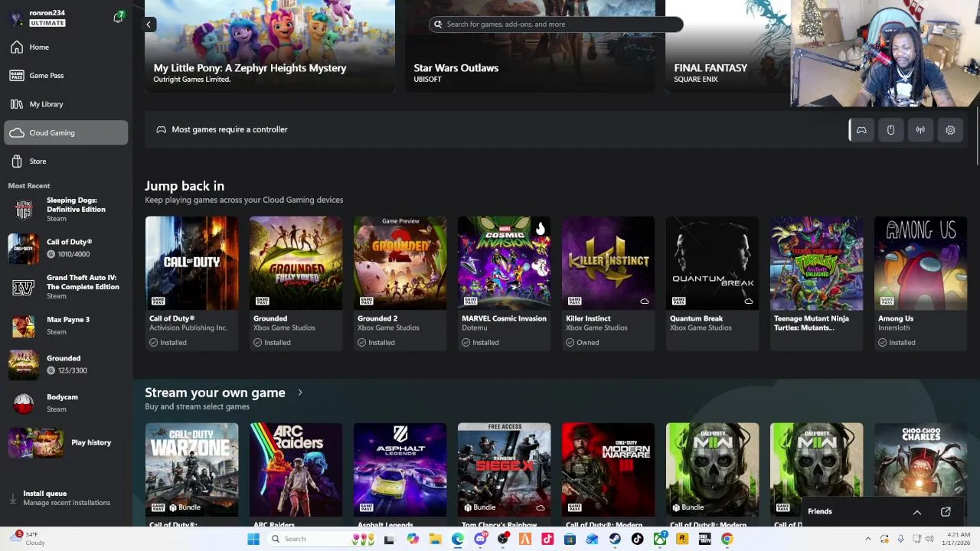Open Play history
Viewport: 980px width, 551px height.
pyautogui.click(x=66, y=442)
